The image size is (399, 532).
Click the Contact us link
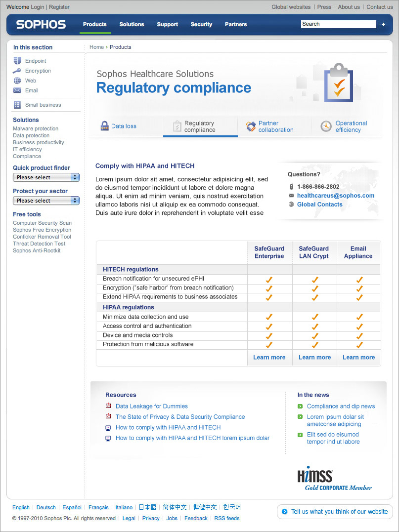click(380, 7)
